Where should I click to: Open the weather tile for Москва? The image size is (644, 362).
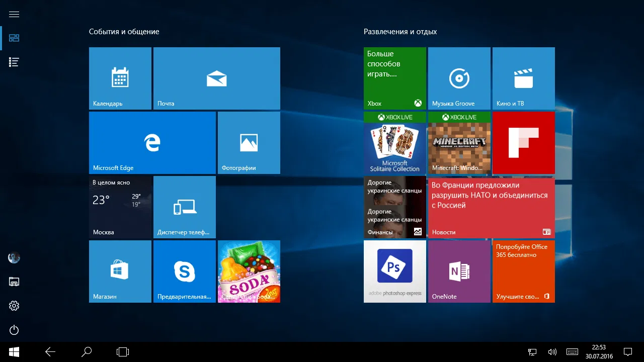120,207
